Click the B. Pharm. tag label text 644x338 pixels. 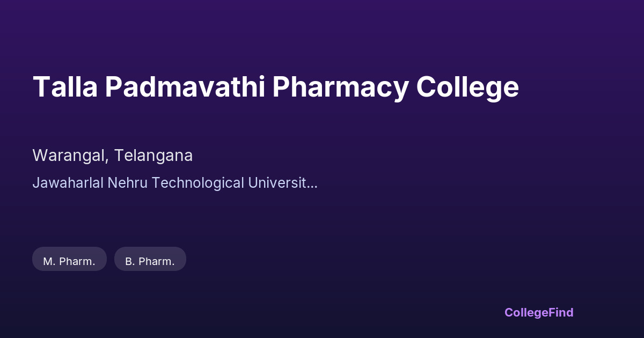150,262
